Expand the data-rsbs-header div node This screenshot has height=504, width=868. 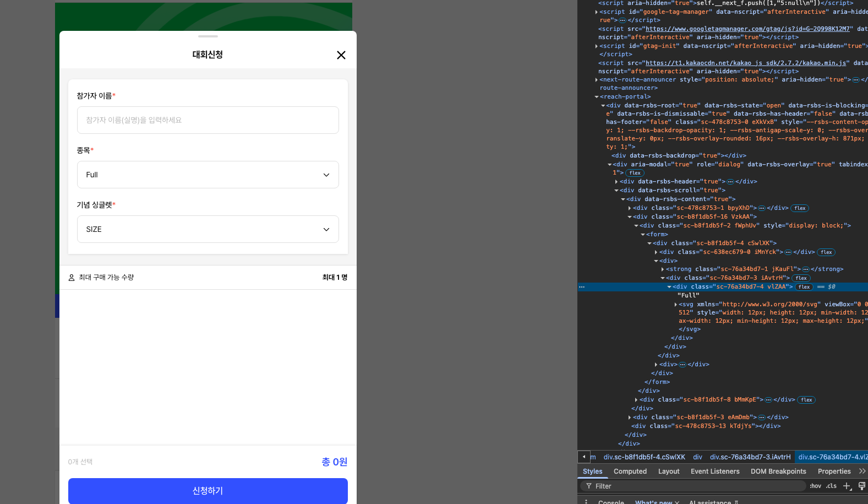(616, 182)
